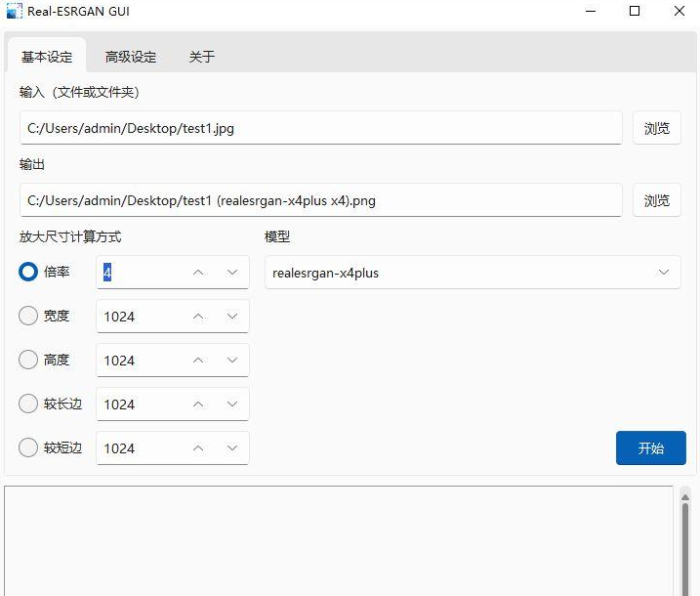The image size is (700, 596).
Task: Increase the 较长边 value with up arrow
Action: click(x=198, y=404)
